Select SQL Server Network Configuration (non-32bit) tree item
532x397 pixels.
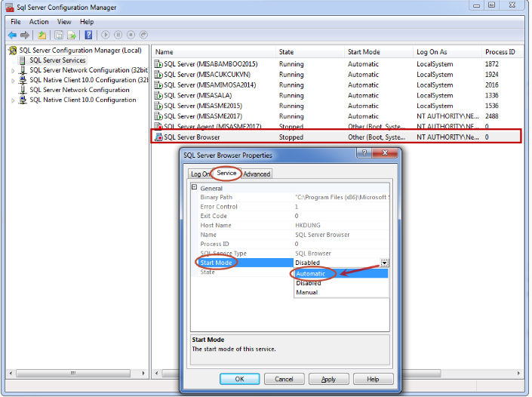coord(79,91)
